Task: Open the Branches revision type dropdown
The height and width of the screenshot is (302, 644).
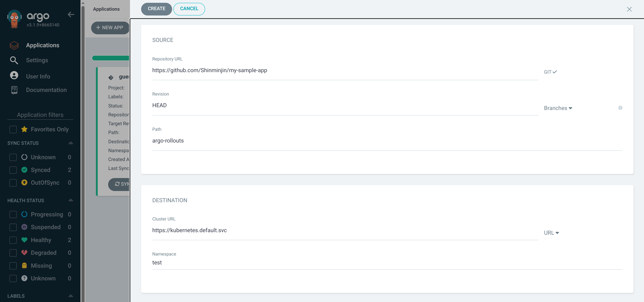Action: tap(558, 108)
